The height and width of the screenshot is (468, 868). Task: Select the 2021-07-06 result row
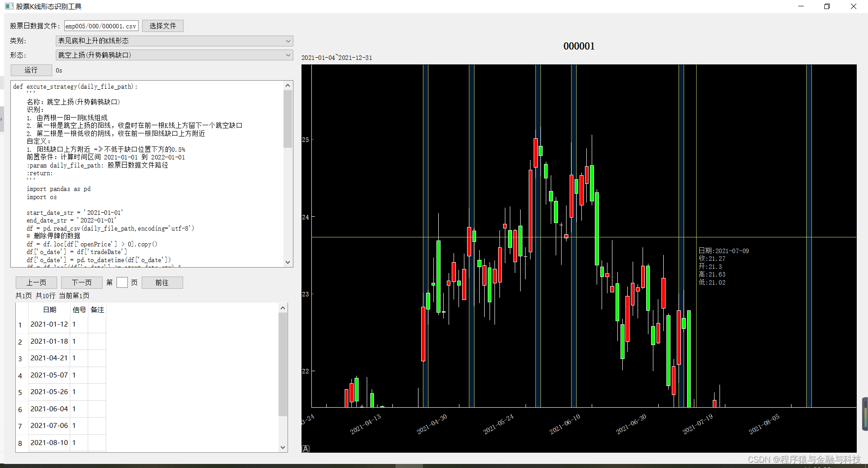pos(61,426)
